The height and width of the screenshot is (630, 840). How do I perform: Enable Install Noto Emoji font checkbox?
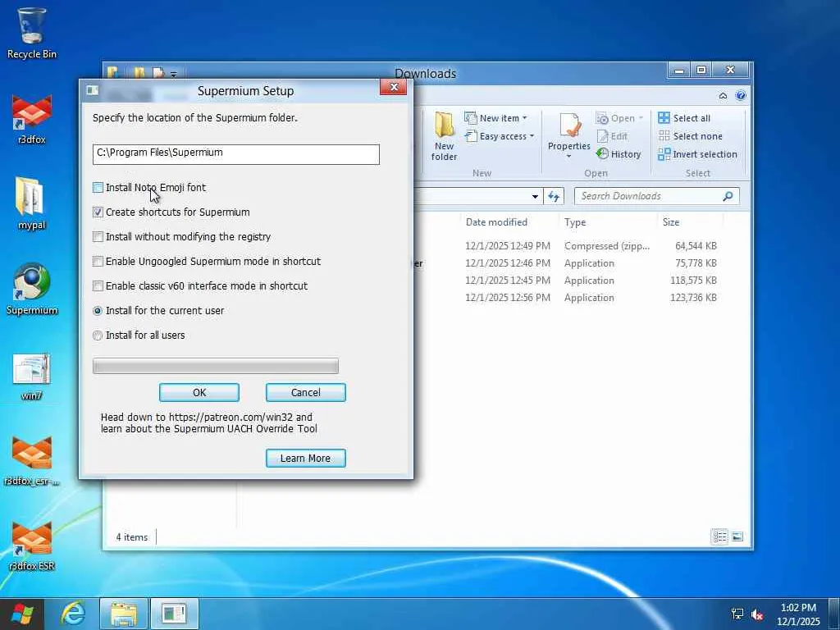(x=98, y=188)
